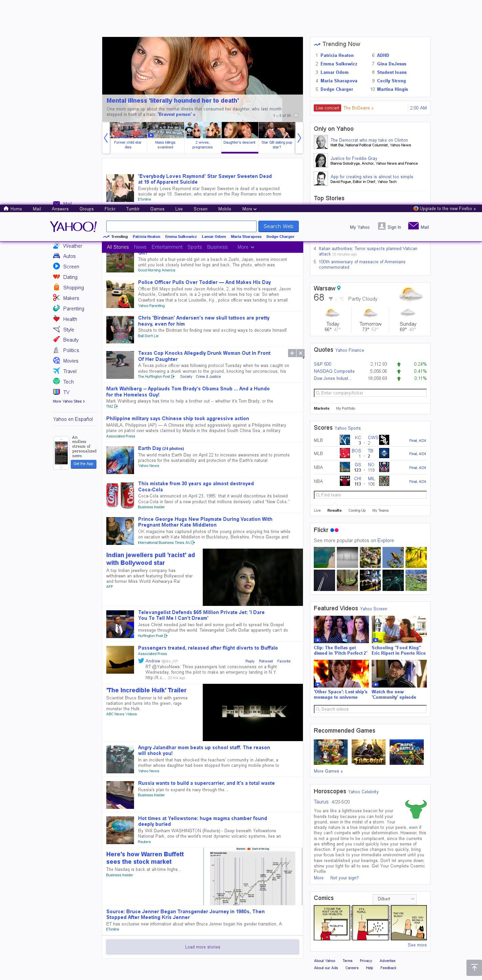Click the Mail envelope icon near Sign In

pyautogui.click(x=413, y=226)
